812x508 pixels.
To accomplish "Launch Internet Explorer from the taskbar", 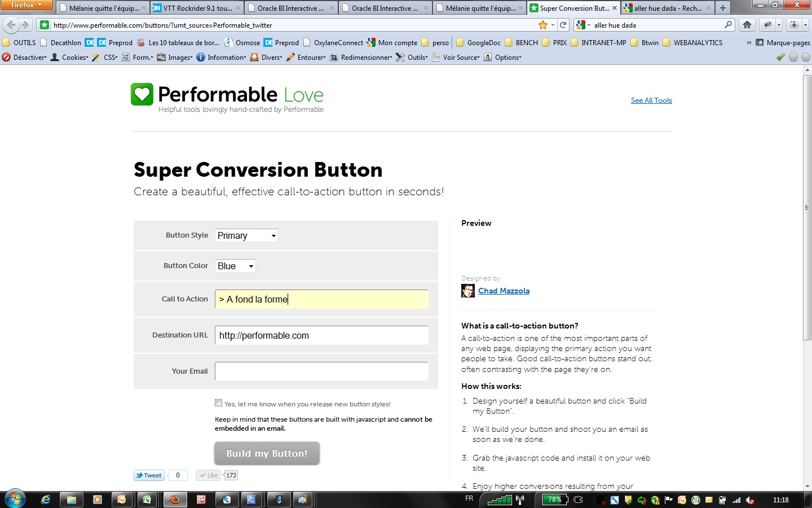I will pyautogui.click(x=46, y=500).
